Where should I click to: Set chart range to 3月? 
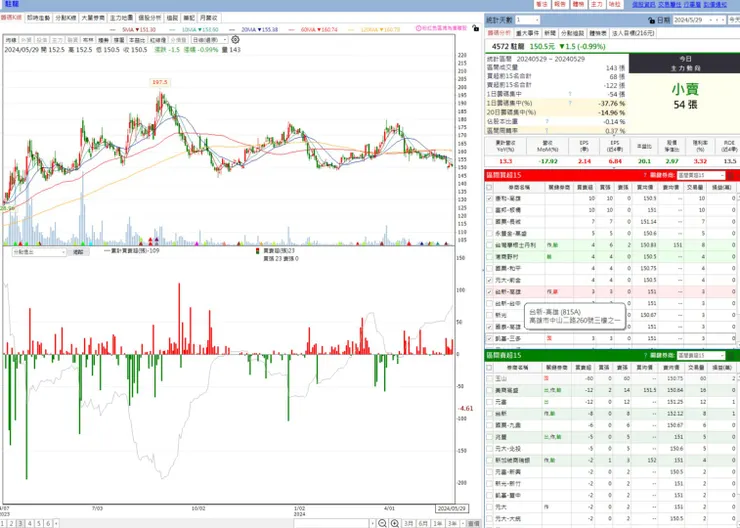tap(408, 523)
